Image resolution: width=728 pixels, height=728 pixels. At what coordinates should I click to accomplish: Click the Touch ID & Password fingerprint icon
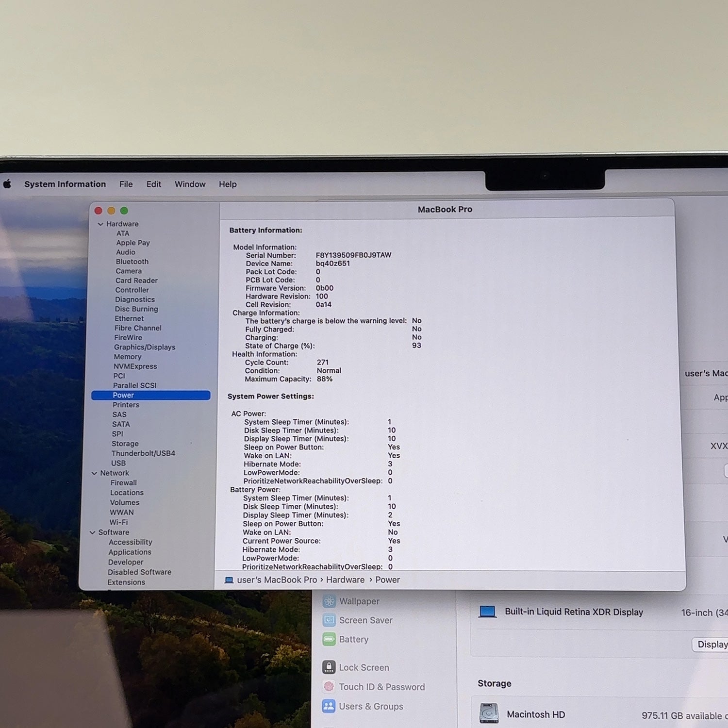point(329,687)
